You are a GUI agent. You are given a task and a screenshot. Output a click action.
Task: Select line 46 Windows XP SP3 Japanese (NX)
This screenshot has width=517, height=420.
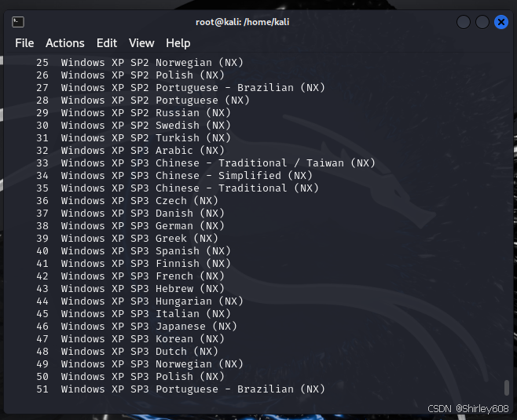click(137, 326)
